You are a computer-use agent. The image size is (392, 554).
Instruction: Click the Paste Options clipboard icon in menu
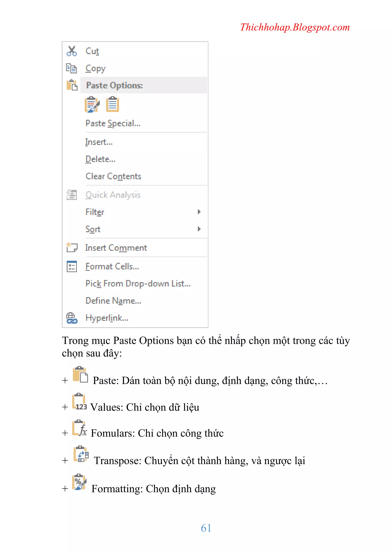(72, 85)
